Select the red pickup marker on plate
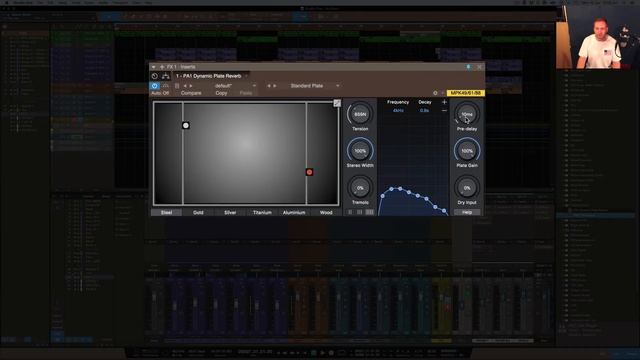The height and width of the screenshot is (360, 640). [309, 172]
